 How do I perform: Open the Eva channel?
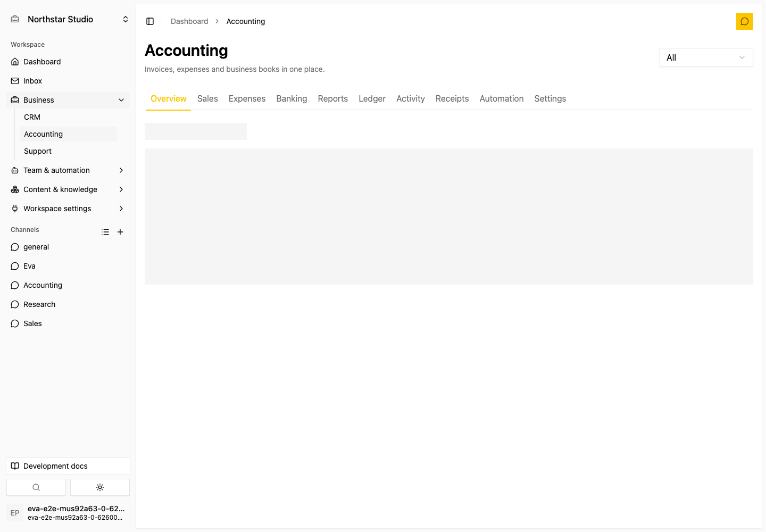point(68,266)
